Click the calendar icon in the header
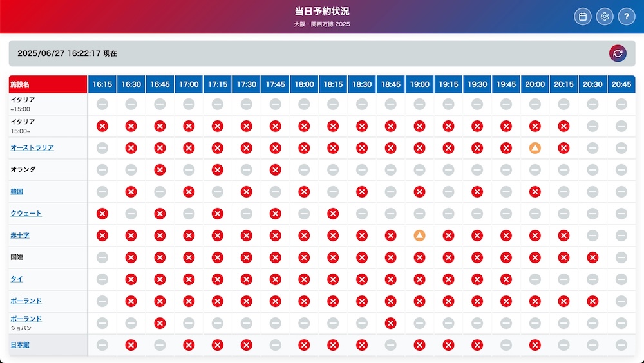This screenshot has height=363, width=644. (582, 17)
